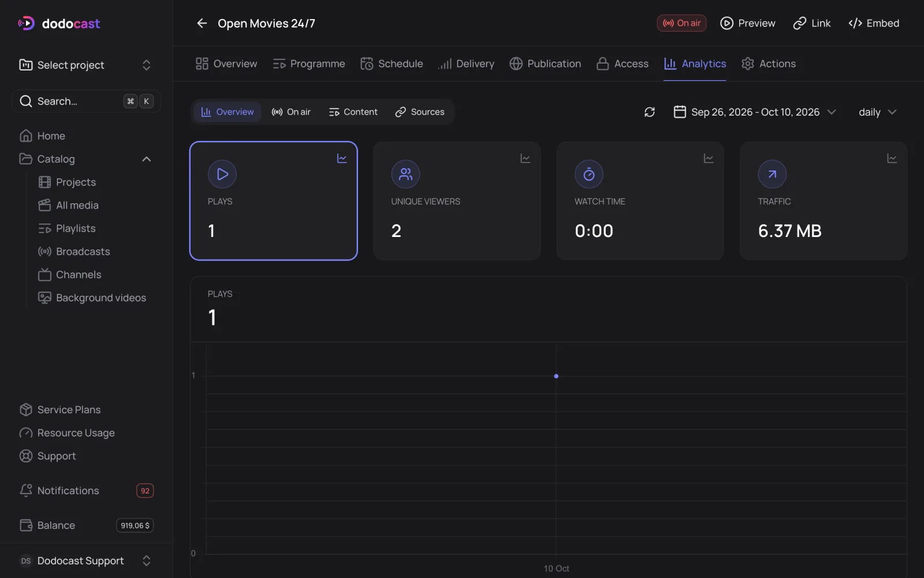
Task: Select the Overview analytics sub-view
Action: click(227, 112)
